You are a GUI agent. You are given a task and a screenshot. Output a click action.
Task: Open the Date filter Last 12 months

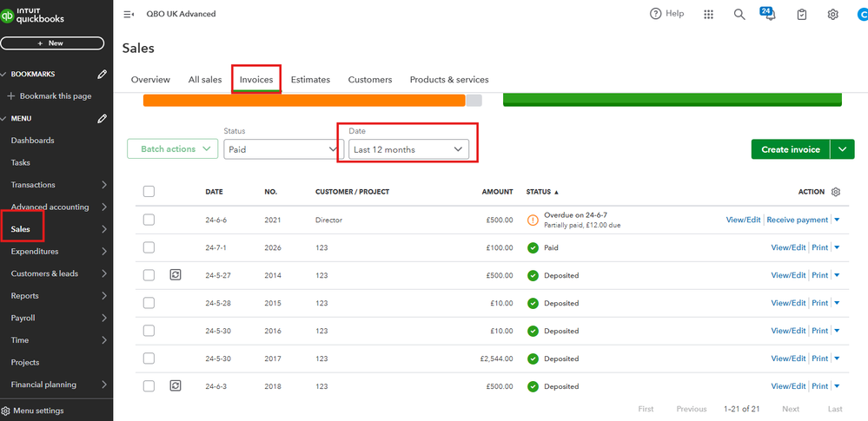(x=408, y=149)
